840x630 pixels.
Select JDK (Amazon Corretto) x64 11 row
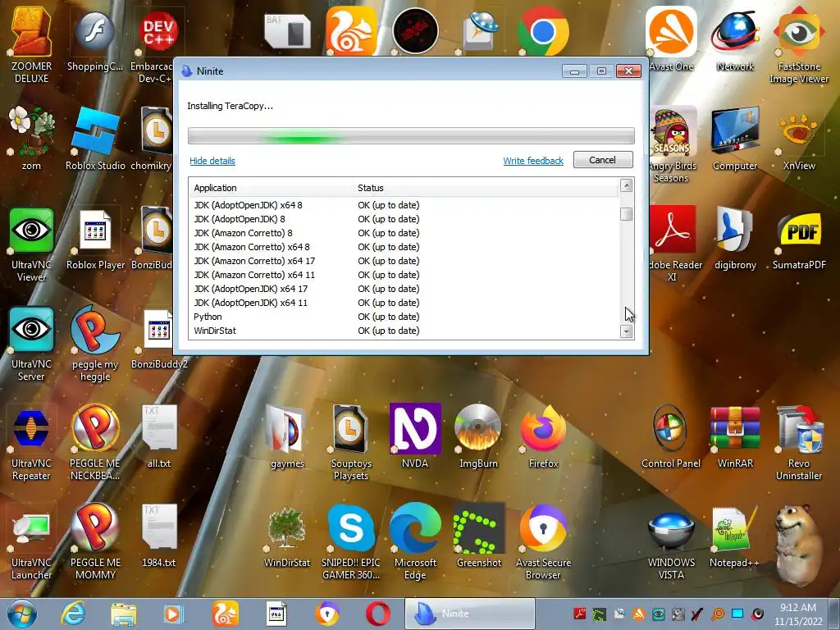click(404, 275)
